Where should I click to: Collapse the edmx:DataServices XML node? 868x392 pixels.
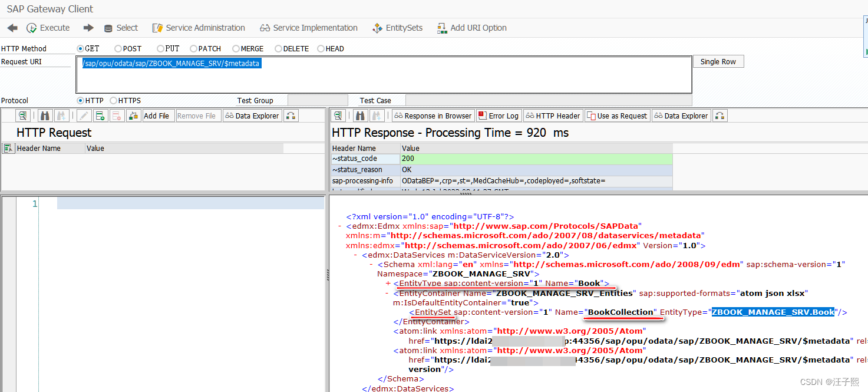[x=356, y=255]
